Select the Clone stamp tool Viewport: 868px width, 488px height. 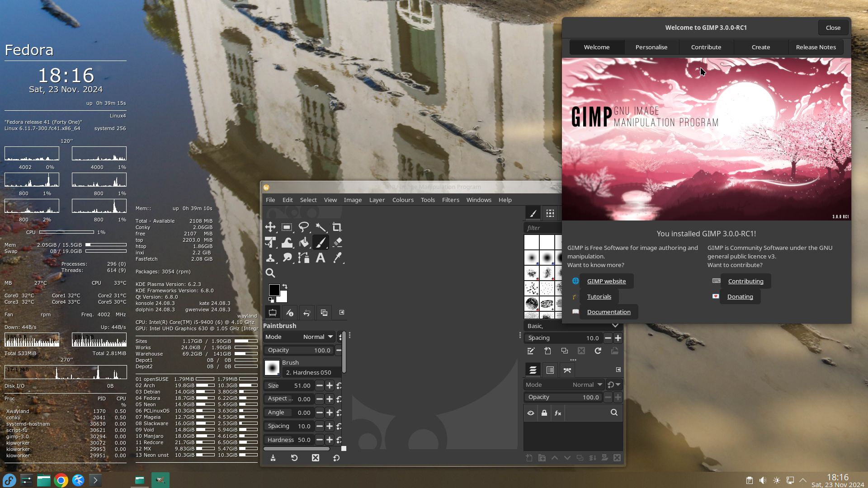pyautogui.click(x=270, y=258)
